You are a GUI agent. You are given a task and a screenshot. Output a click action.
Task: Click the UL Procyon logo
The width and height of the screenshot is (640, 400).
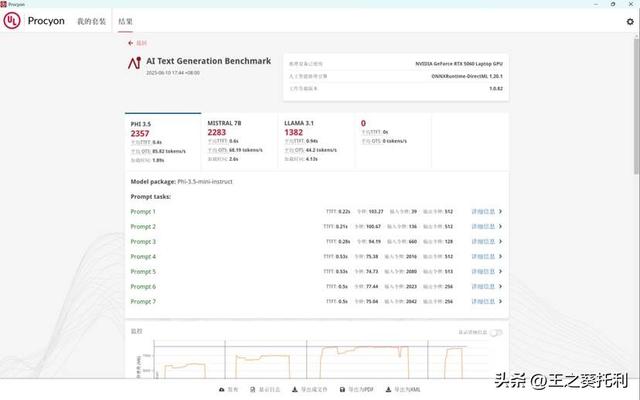click(x=12, y=20)
